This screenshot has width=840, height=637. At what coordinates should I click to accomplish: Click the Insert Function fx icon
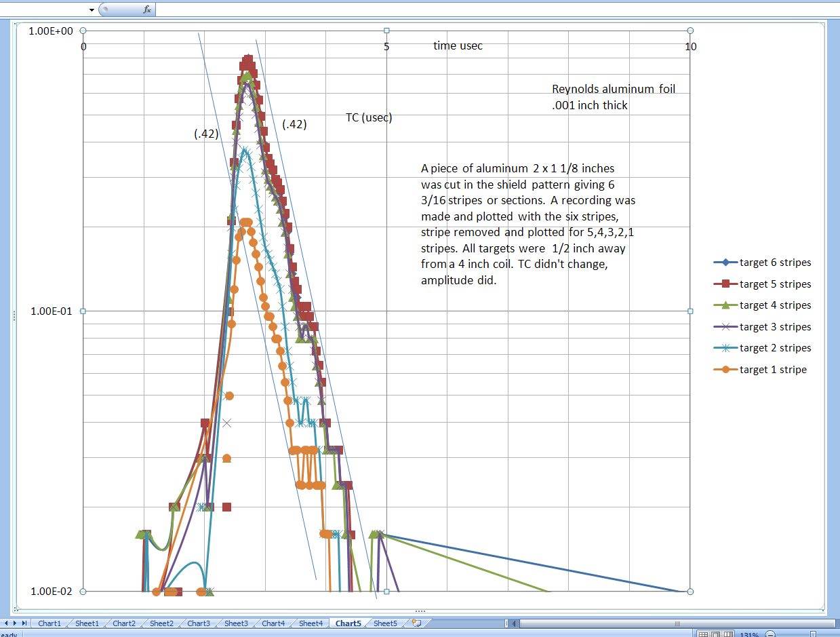tap(147, 9)
